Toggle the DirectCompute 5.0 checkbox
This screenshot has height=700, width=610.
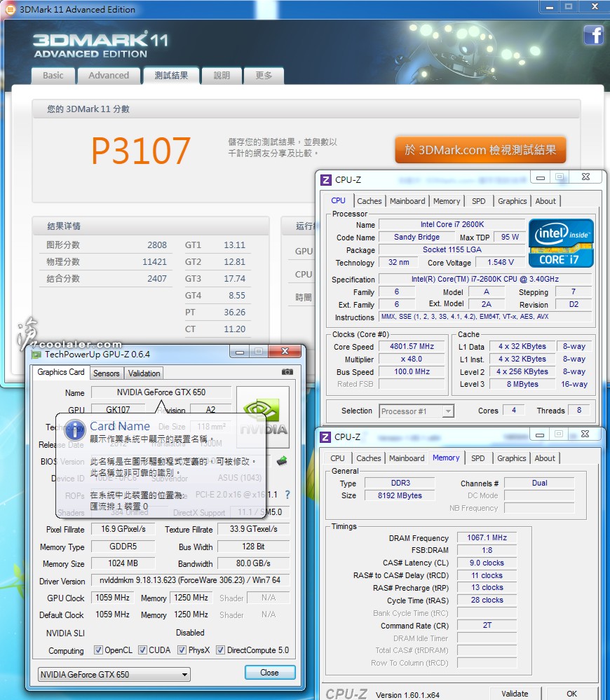(x=220, y=650)
